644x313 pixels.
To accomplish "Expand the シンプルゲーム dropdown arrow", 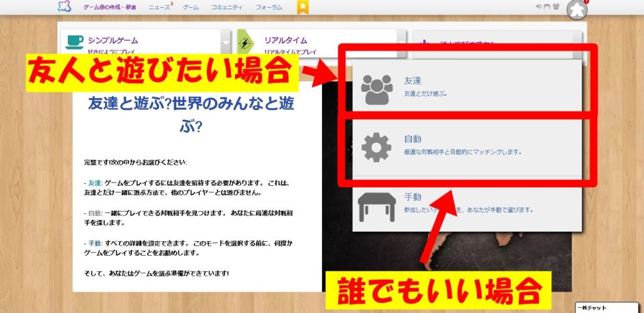I will pyautogui.click(x=226, y=43).
